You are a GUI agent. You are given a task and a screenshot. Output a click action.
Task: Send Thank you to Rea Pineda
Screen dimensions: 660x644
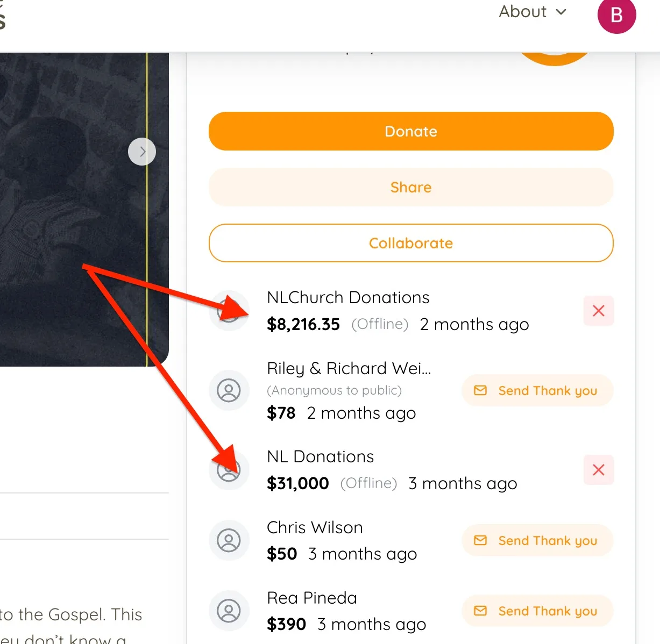click(x=537, y=611)
